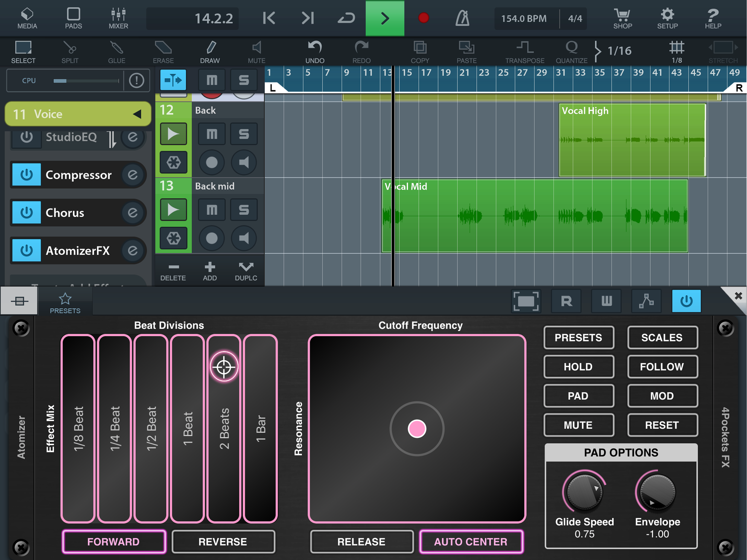The height and width of the screenshot is (560, 747).
Task: Open the AtomizerFX editor button
Action: [x=133, y=251]
